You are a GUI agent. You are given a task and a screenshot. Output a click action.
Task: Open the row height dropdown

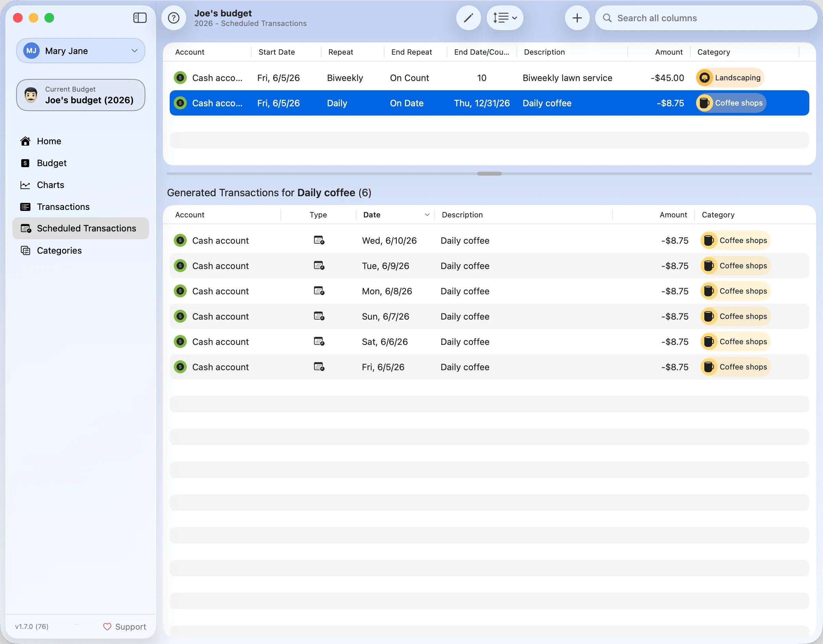[x=505, y=18]
